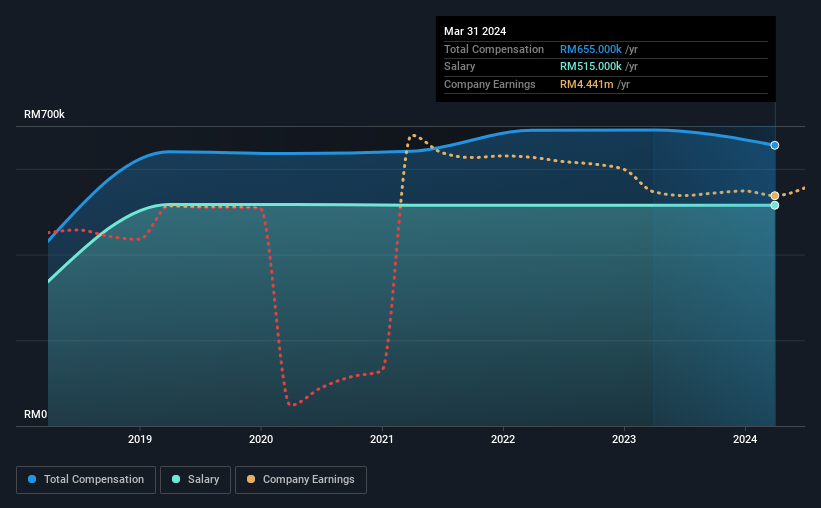
Task: Click the blue dot in Total Compensation legend
Action: click(x=32, y=479)
